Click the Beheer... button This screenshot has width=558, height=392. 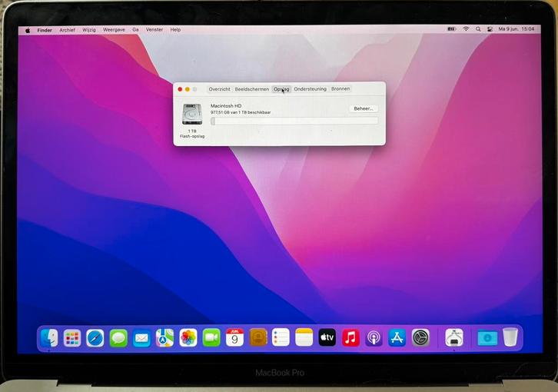coord(364,108)
